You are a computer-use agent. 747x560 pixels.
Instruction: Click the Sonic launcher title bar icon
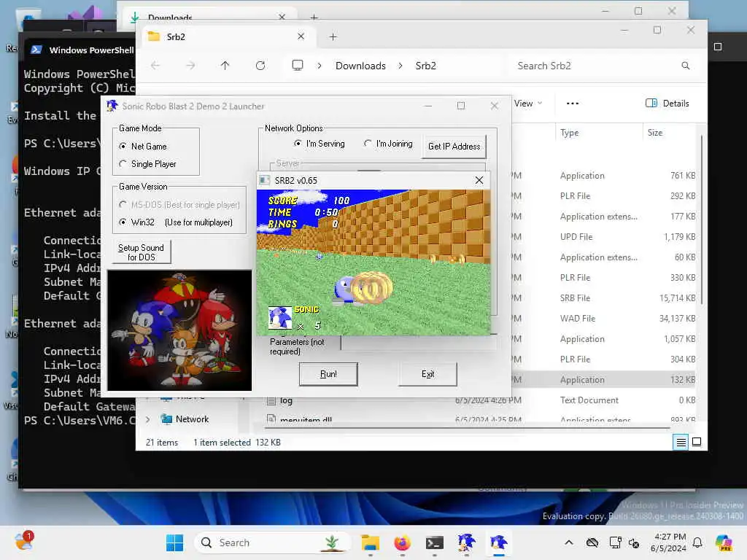point(112,106)
